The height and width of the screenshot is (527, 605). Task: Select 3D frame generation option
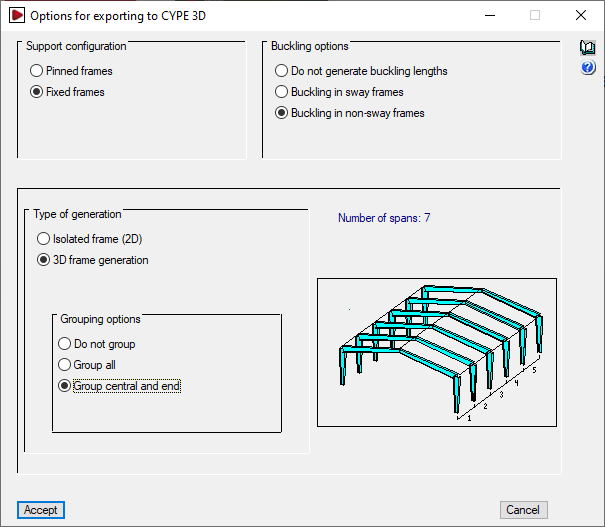[x=93, y=260]
